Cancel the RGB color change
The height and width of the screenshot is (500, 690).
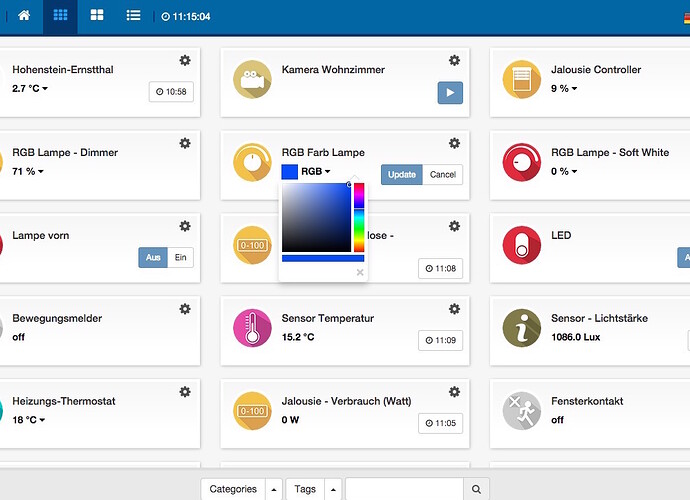(x=442, y=174)
